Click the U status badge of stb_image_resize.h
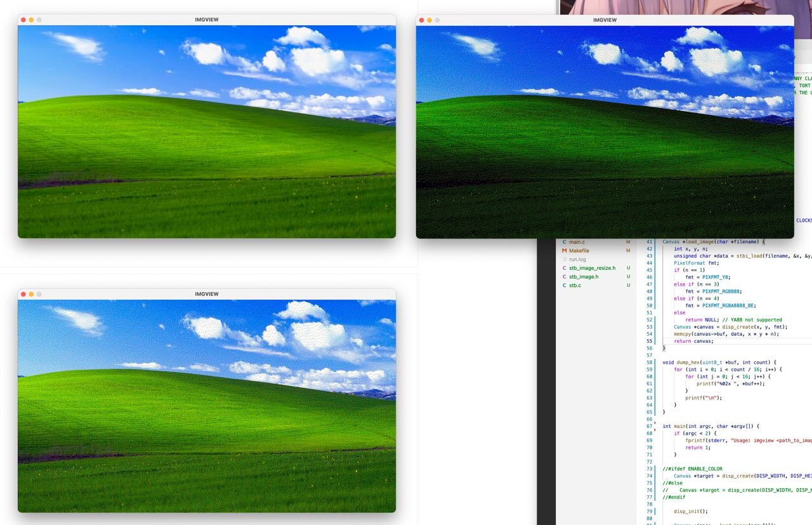This screenshot has height=525, width=812. click(x=628, y=268)
